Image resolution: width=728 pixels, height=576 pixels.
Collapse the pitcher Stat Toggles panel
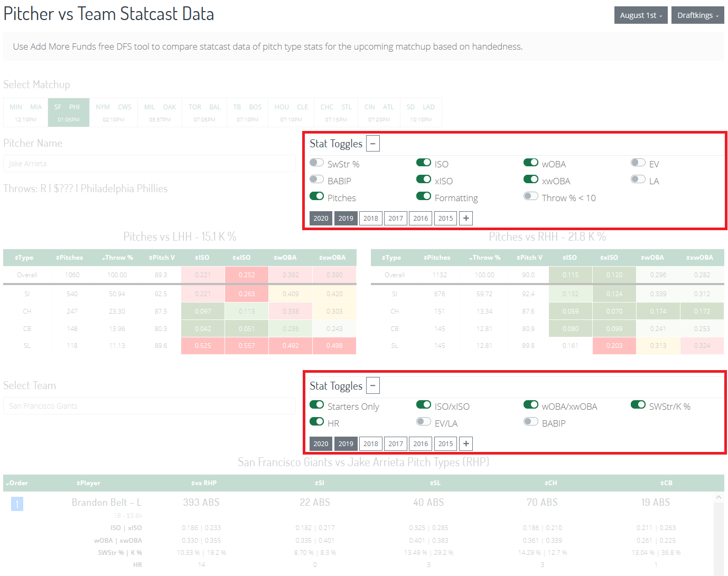tap(372, 144)
